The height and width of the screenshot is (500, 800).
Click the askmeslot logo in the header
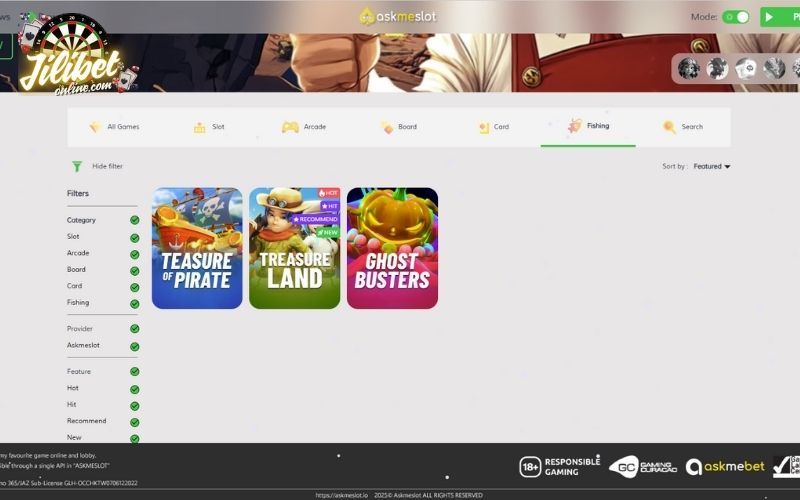coord(398,16)
